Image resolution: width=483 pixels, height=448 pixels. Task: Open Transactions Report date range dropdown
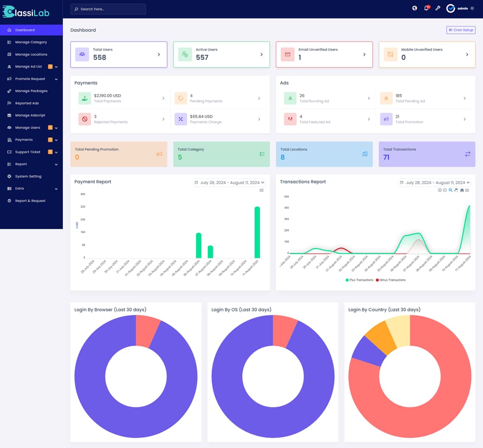click(x=435, y=182)
